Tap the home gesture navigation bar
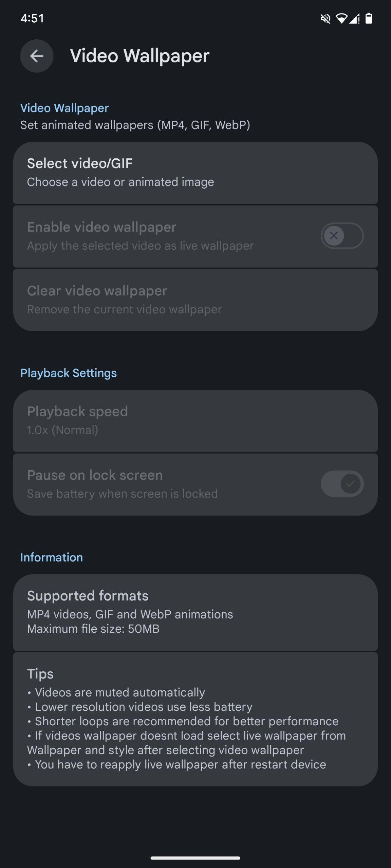This screenshot has width=391, height=868. click(195, 858)
